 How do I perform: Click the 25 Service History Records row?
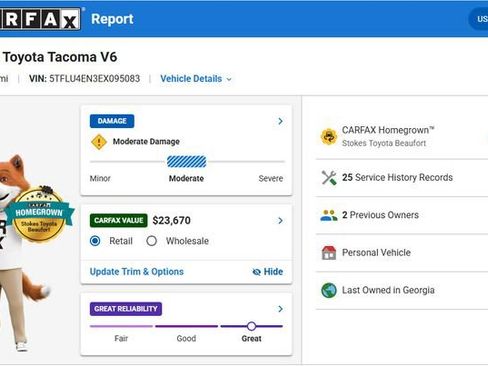pos(402,178)
